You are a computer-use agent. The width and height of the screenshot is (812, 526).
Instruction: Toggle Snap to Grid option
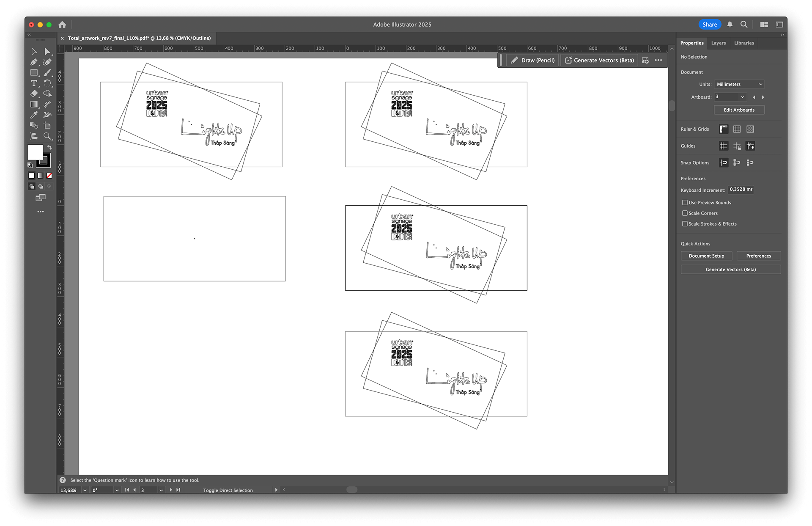pyautogui.click(x=737, y=162)
